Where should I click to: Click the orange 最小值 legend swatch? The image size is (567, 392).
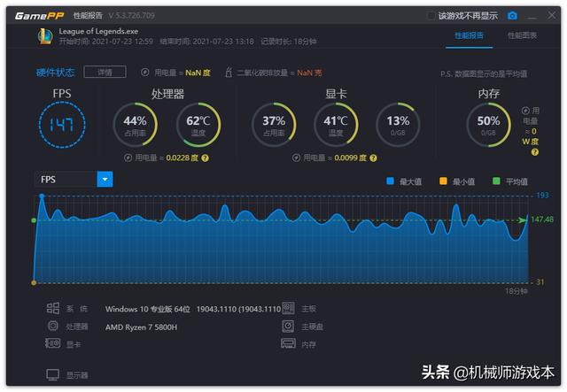tap(443, 181)
